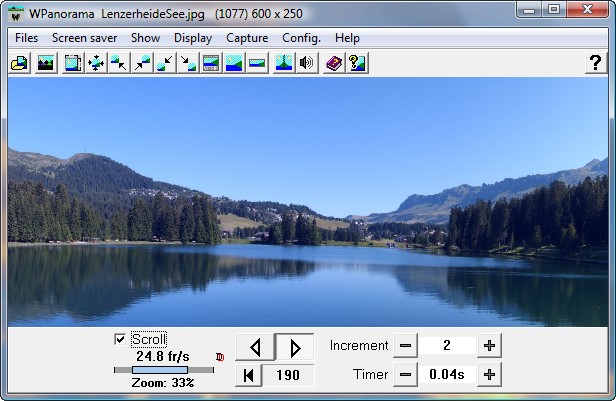This screenshot has height=401, width=616.
Task: Click the speaker sound icon
Action: [306, 63]
